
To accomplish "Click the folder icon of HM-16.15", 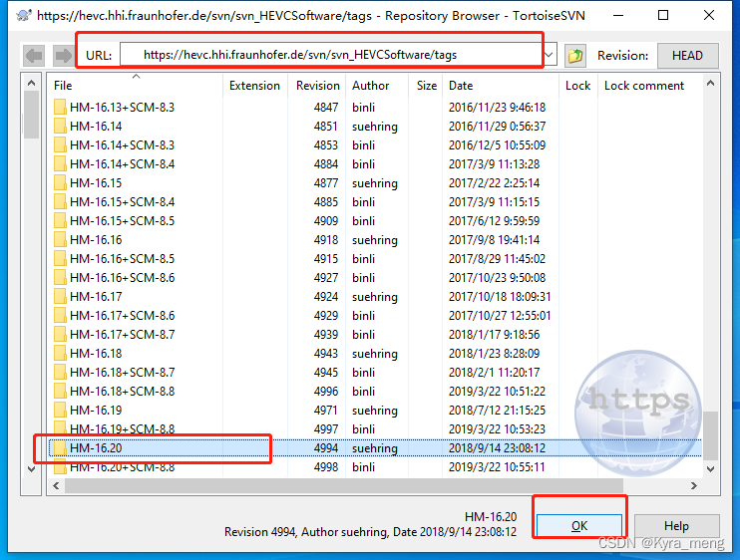I will [x=60, y=182].
